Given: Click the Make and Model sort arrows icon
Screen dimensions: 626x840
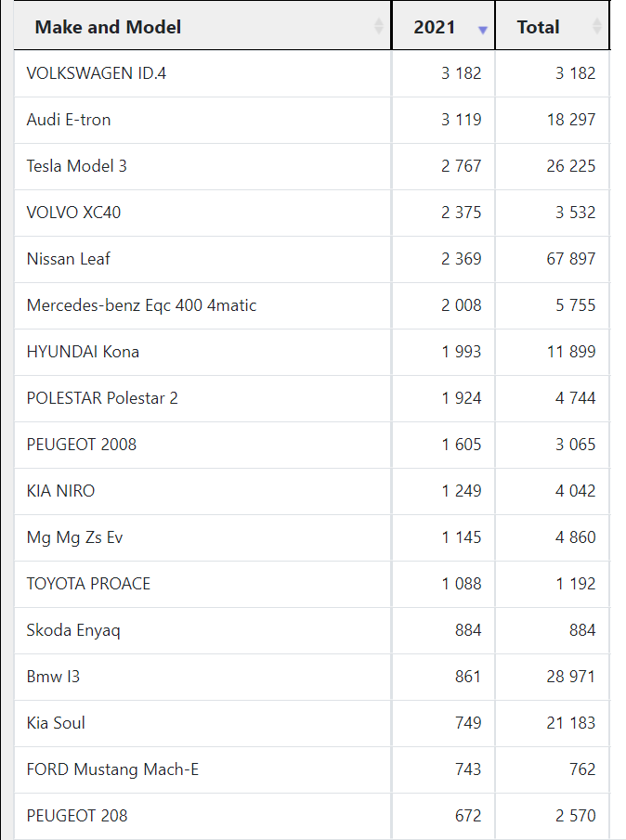Looking at the screenshot, I should [x=378, y=26].
